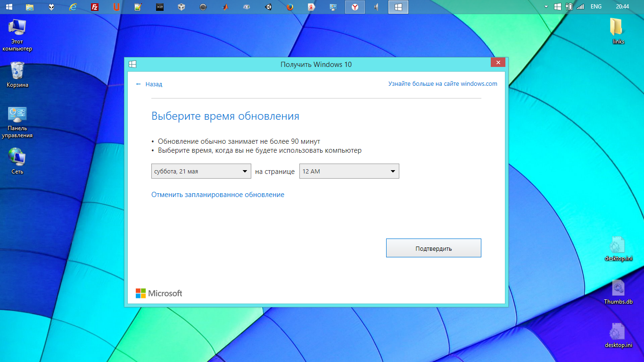Select the links folder on the desktop

[618, 31]
